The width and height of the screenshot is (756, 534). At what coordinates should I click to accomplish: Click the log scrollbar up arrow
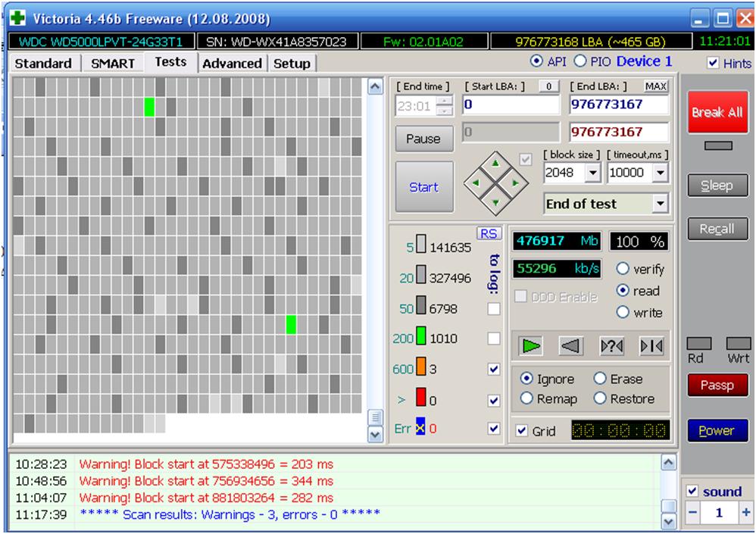coord(668,463)
